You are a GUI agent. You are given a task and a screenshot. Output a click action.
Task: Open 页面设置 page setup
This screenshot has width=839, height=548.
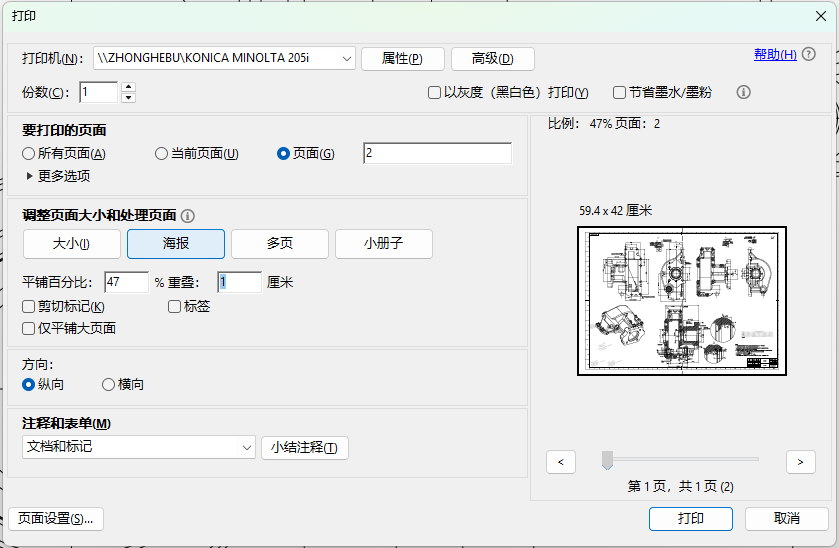point(56,519)
